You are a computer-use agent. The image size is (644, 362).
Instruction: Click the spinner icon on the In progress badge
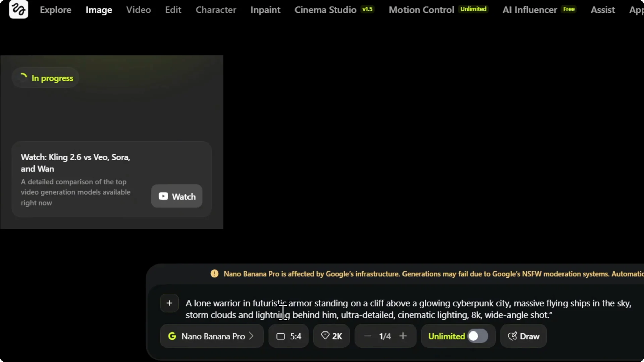coord(23,77)
